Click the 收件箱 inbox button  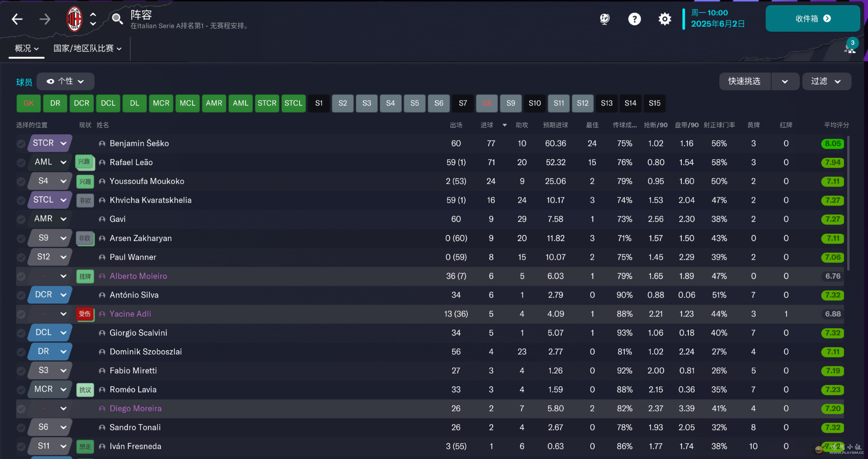point(813,19)
